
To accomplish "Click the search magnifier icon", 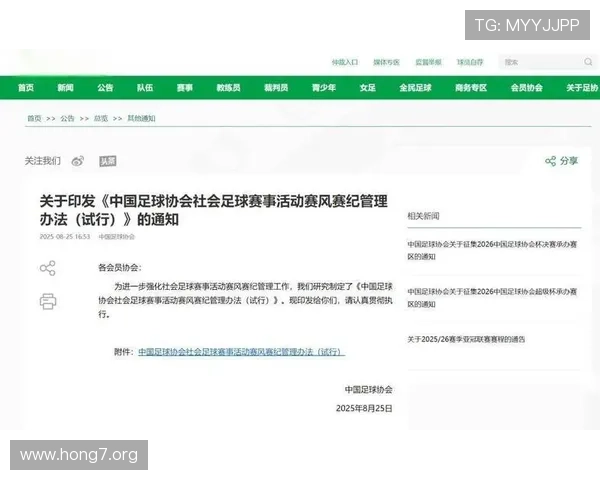I will click(588, 62).
